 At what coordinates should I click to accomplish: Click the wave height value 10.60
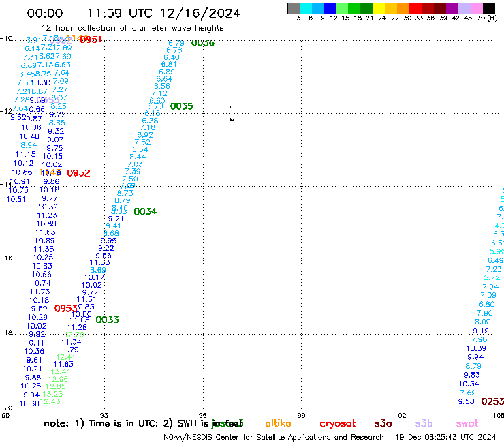pos(29,403)
